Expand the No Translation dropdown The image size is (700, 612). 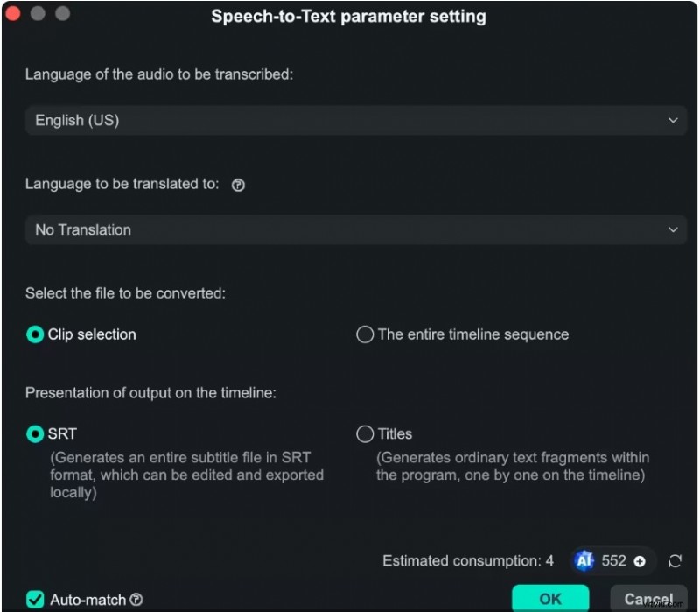pos(353,229)
